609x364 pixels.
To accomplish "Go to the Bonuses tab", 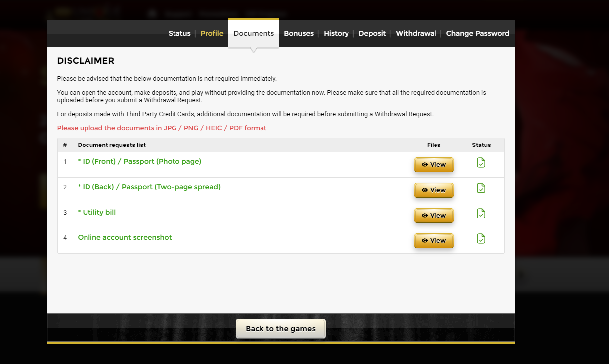I will [299, 33].
